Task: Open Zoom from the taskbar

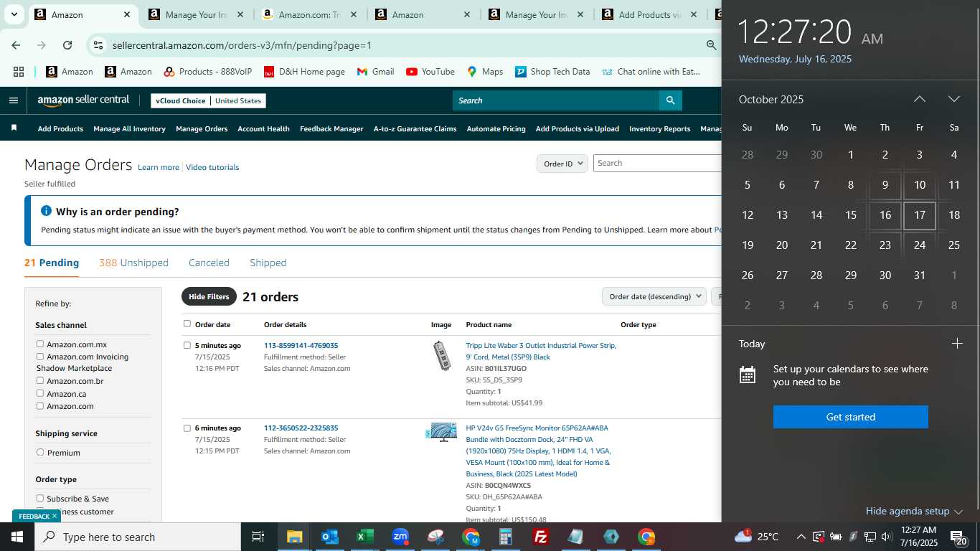Action: point(400,537)
